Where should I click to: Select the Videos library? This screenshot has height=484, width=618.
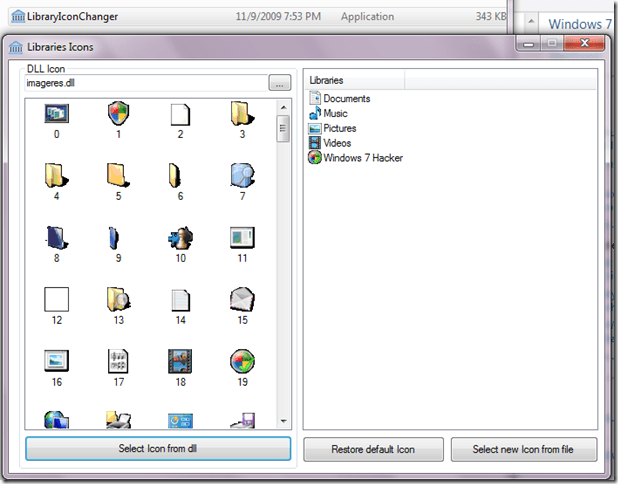330,143
